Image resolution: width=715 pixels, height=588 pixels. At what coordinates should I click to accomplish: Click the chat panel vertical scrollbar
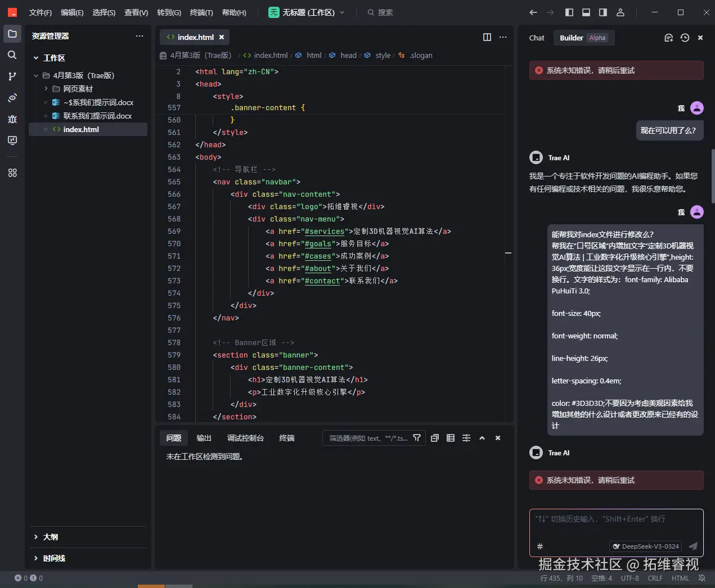click(713, 175)
